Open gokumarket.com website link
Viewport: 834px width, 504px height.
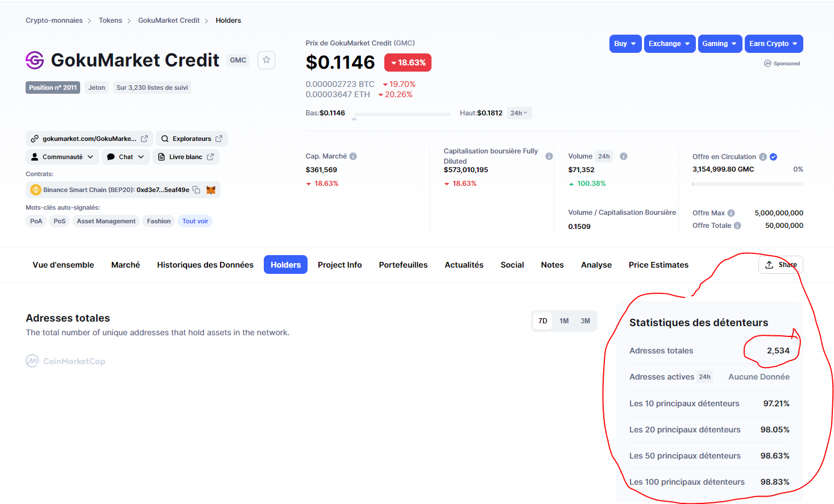[89, 139]
